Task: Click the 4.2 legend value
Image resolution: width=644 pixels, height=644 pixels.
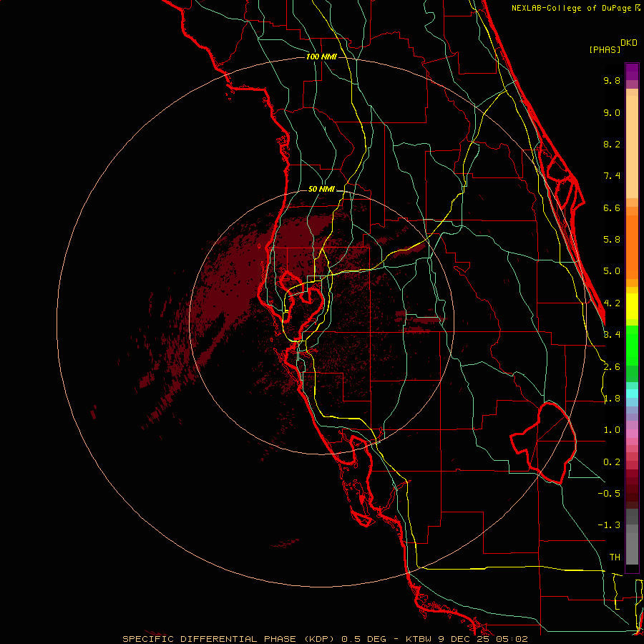Action: [x=612, y=303]
